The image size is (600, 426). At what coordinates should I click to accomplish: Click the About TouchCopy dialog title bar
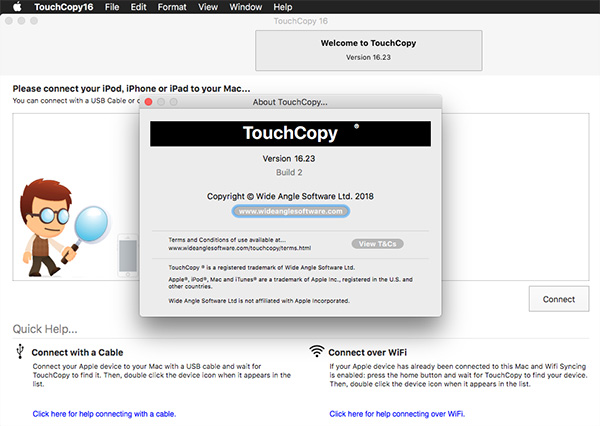coord(290,102)
